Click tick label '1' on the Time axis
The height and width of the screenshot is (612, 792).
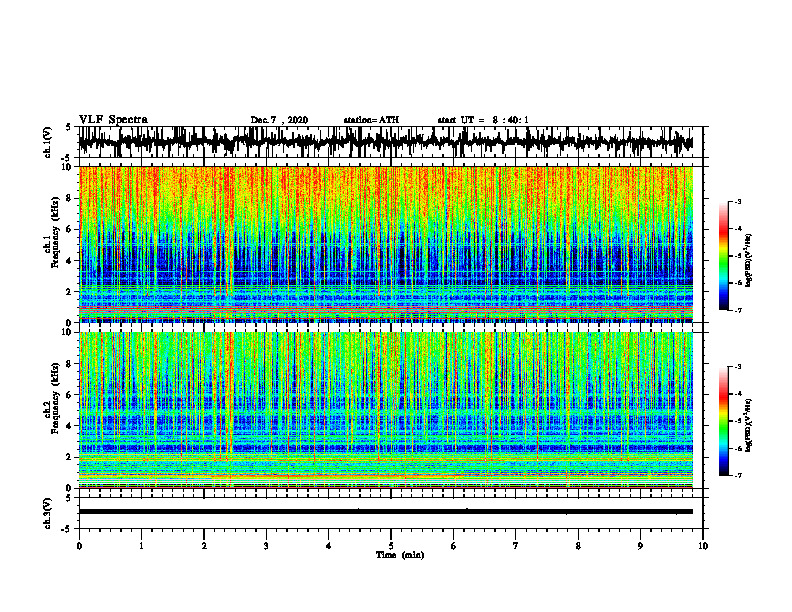click(141, 546)
